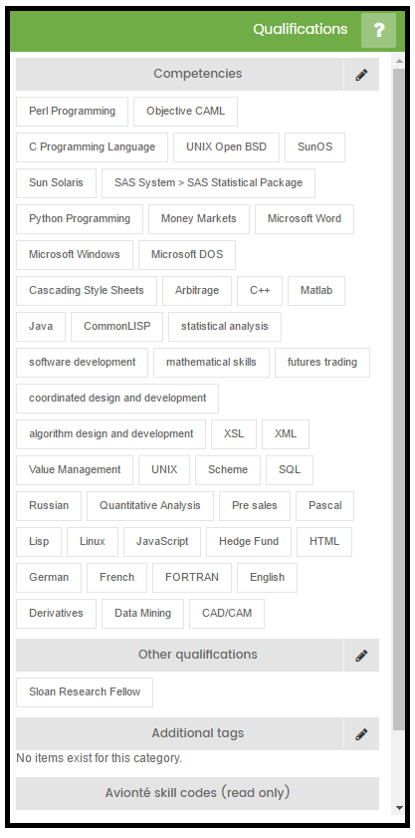Select the Perl Programming tag

coord(72,111)
